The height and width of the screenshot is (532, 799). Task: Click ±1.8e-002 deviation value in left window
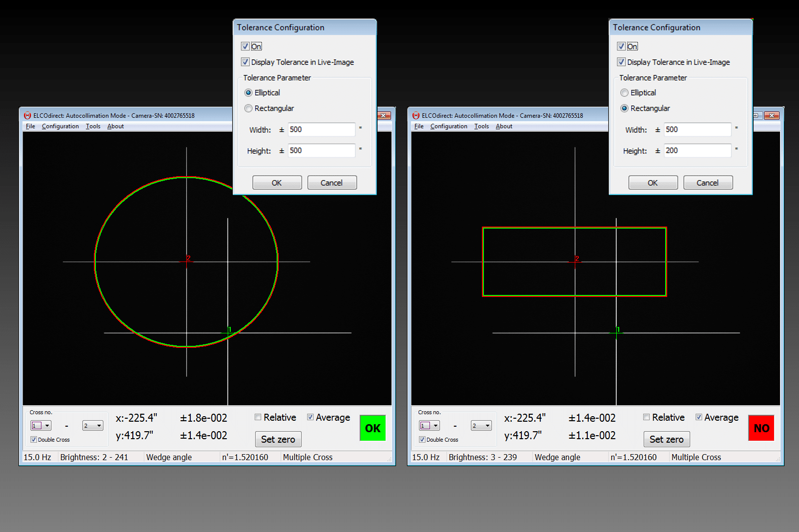(x=204, y=418)
